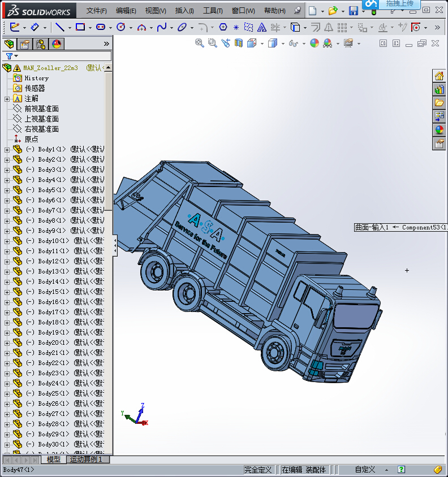Click the feature tree scrollbar up arrow
This screenshot has height=477, width=448.
pyautogui.click(x=108, y=68)
